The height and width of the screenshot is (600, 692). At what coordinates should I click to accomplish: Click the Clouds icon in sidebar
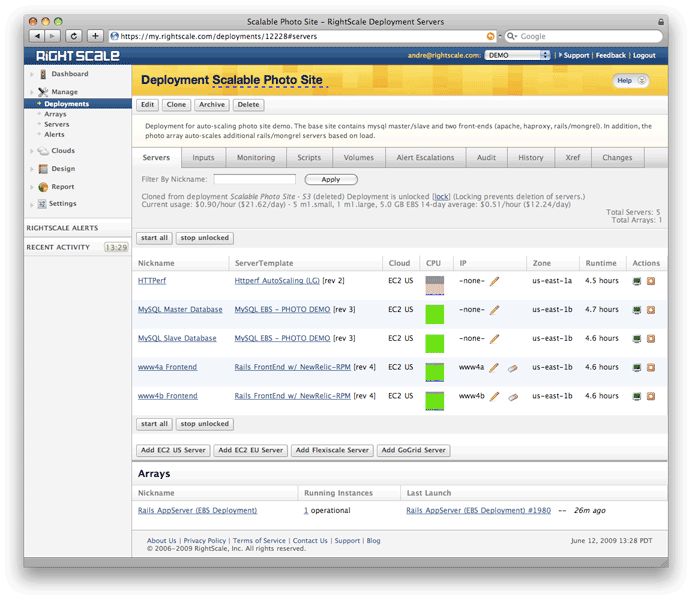click(43, 151)
